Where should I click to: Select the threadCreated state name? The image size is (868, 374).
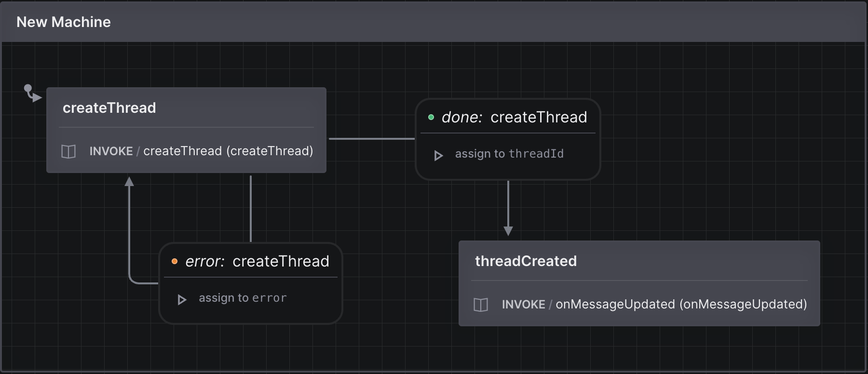[x=526, y=261]
